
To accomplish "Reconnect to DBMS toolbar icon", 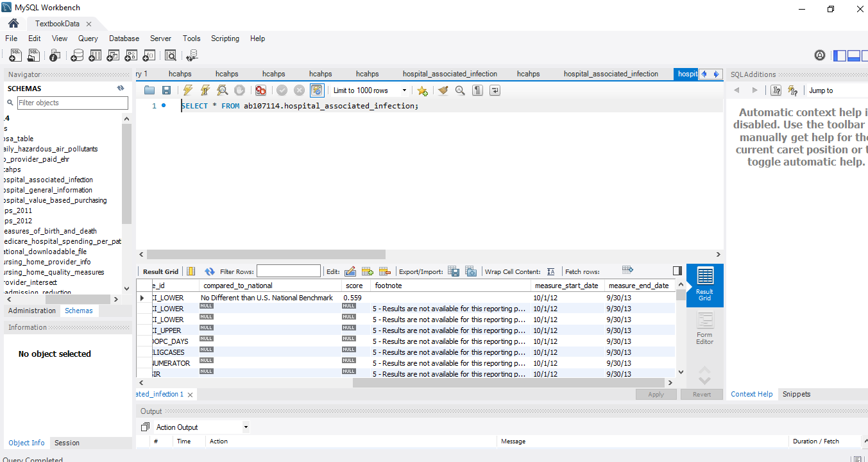I will (x=192, y=55).
